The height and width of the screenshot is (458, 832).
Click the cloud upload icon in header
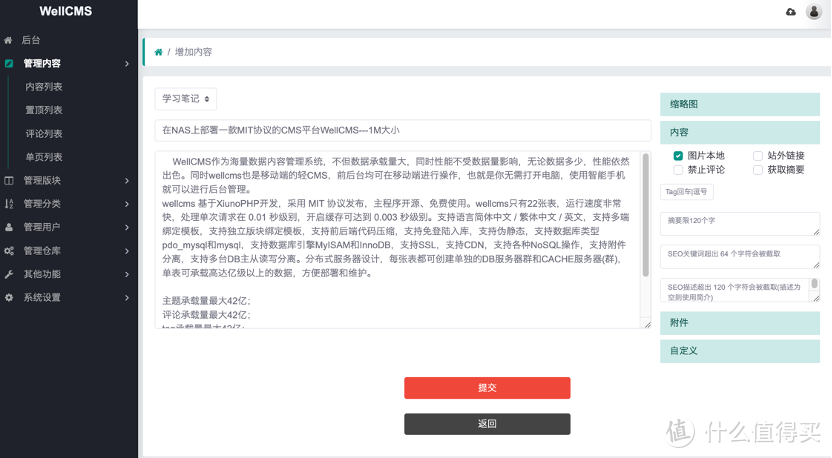(x=791, y=12)
